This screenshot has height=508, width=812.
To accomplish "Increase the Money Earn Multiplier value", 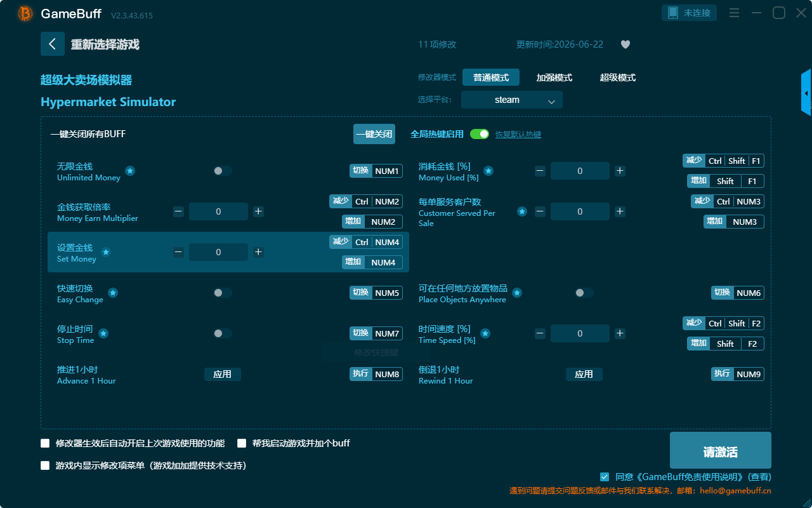I will (258, 211).
